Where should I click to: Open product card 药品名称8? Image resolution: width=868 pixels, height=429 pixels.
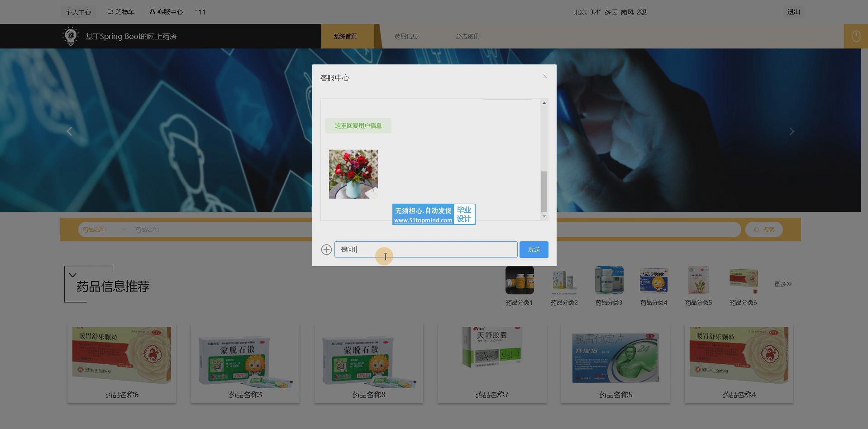point(369,363)
